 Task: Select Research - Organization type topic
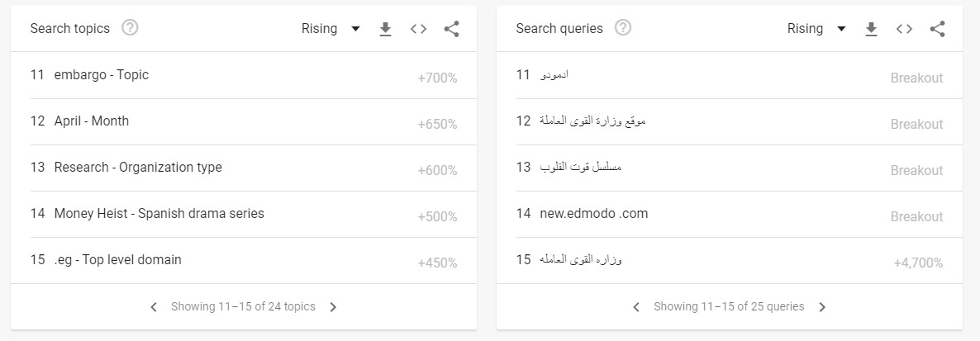tap(244, 168)
